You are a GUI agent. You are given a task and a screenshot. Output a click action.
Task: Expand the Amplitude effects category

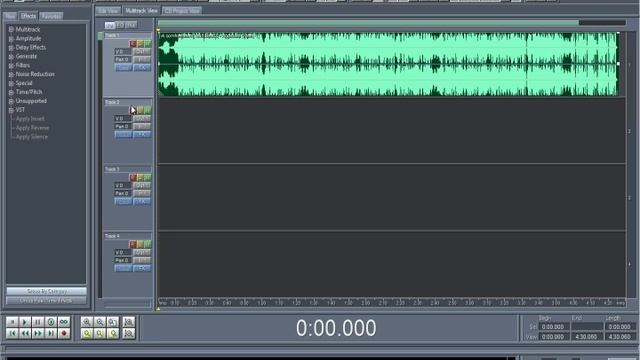[x=11, y=38]
